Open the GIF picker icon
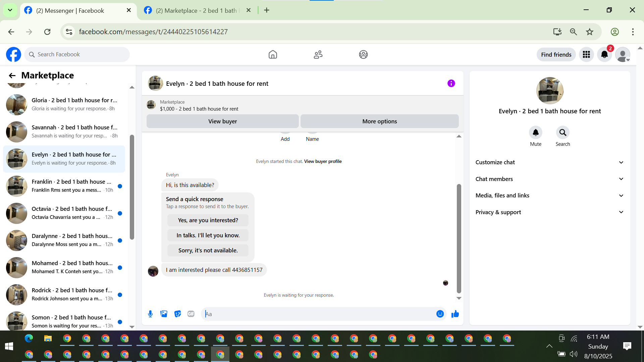 [x=191, y=314]
